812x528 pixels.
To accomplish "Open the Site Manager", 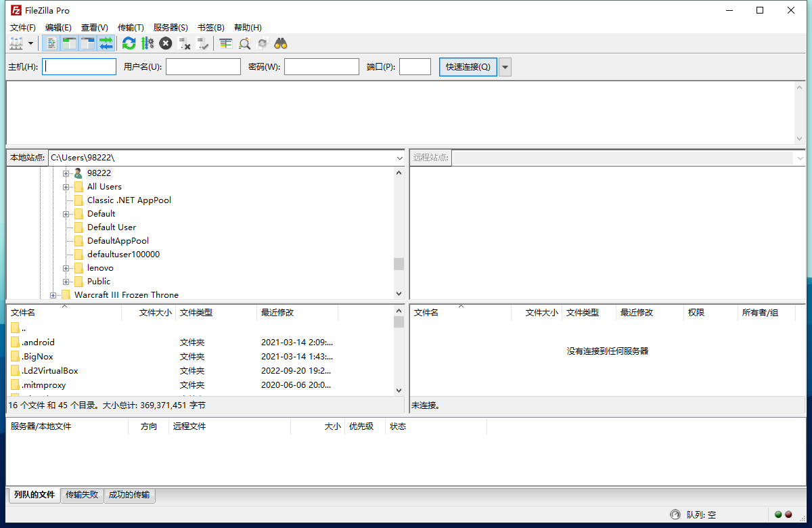I will point(16,43).
